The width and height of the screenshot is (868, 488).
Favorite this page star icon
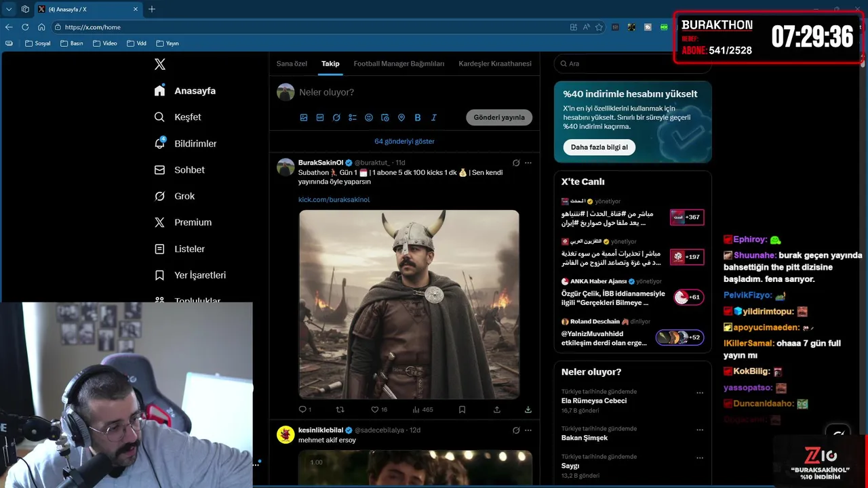(599, 27)
